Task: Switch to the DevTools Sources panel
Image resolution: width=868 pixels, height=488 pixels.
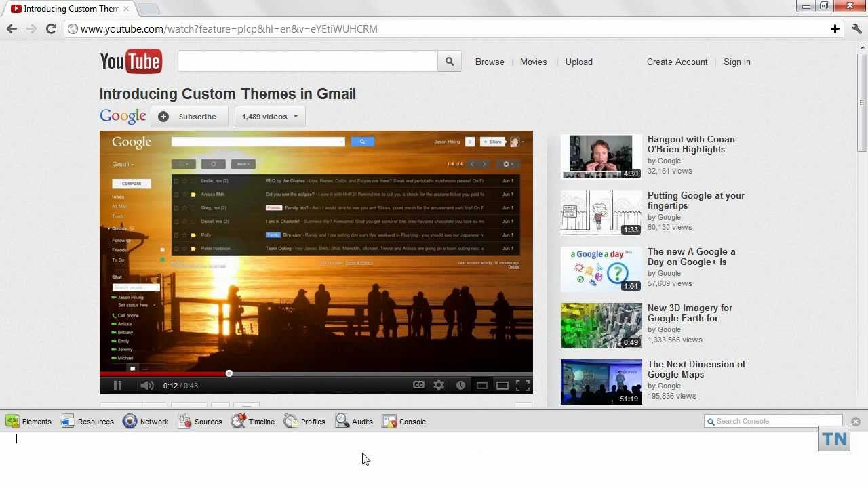Action: tap(200, 422)
